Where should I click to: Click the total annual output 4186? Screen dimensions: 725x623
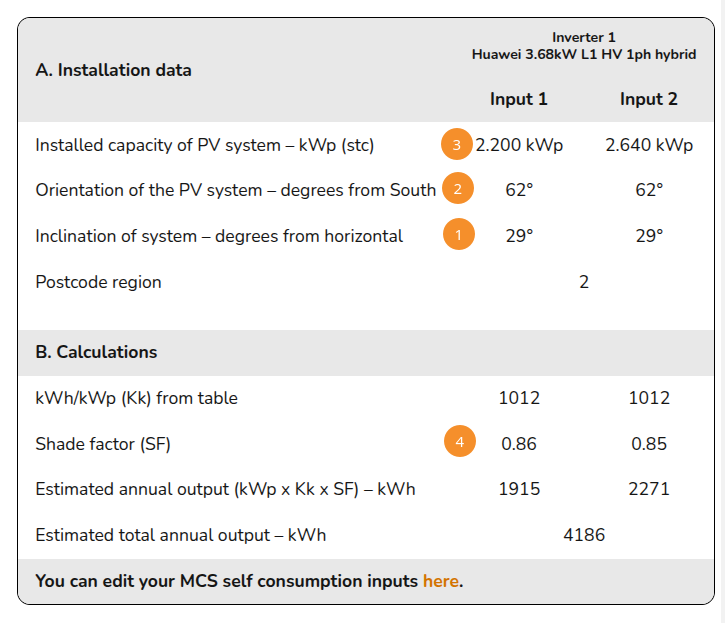coord(584,535)
